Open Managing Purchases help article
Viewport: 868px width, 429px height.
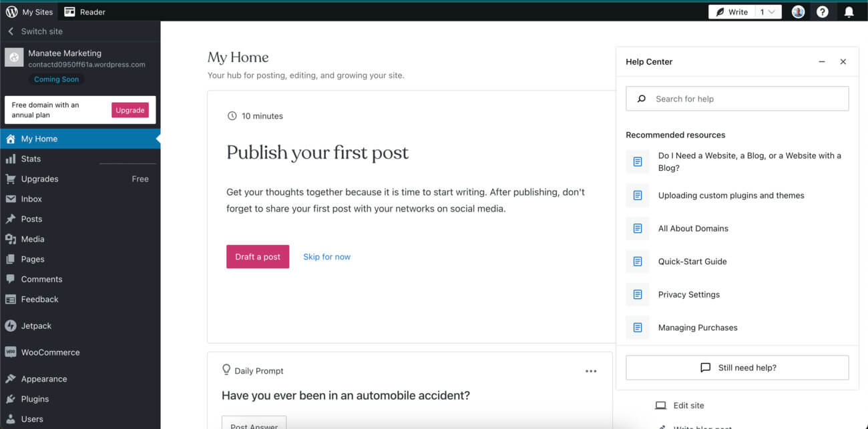[737, 328]
